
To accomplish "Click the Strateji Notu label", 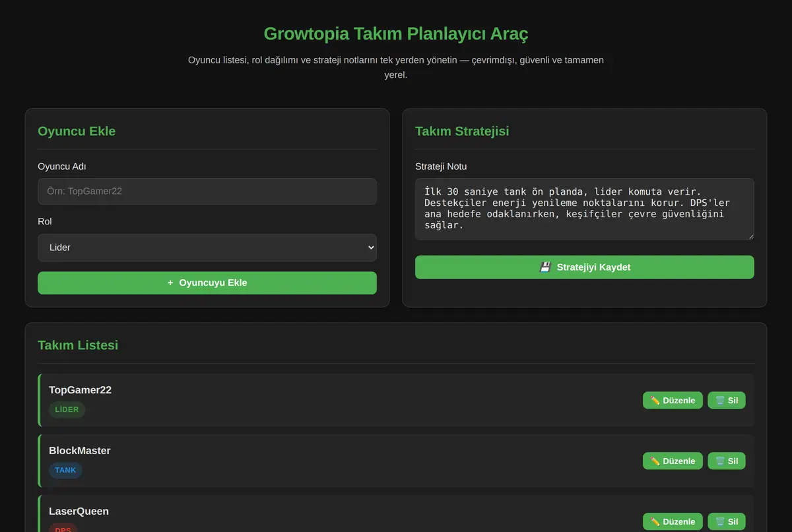I will tap(441, 166).
